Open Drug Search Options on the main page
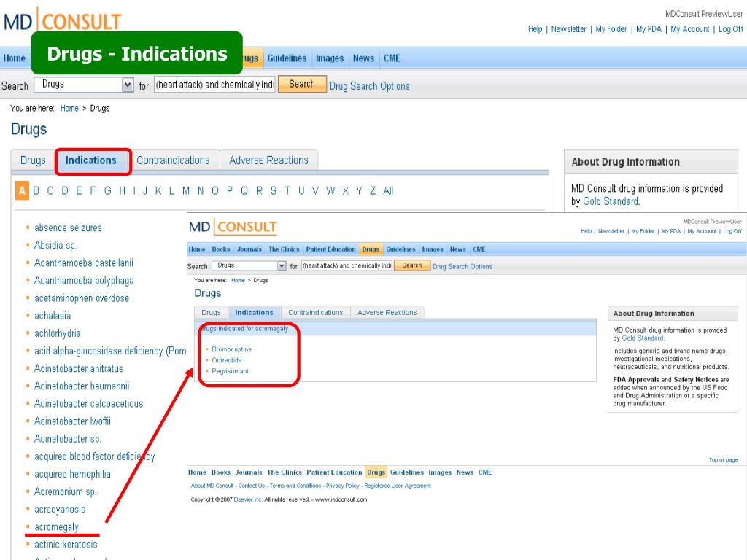This screenshot has height=560, width=747. tap(370, 86)
